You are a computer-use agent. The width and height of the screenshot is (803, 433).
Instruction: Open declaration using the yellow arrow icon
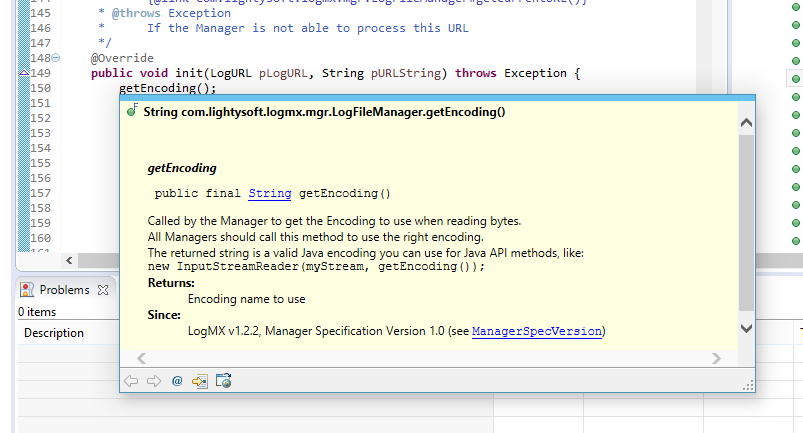coord(200,381)
